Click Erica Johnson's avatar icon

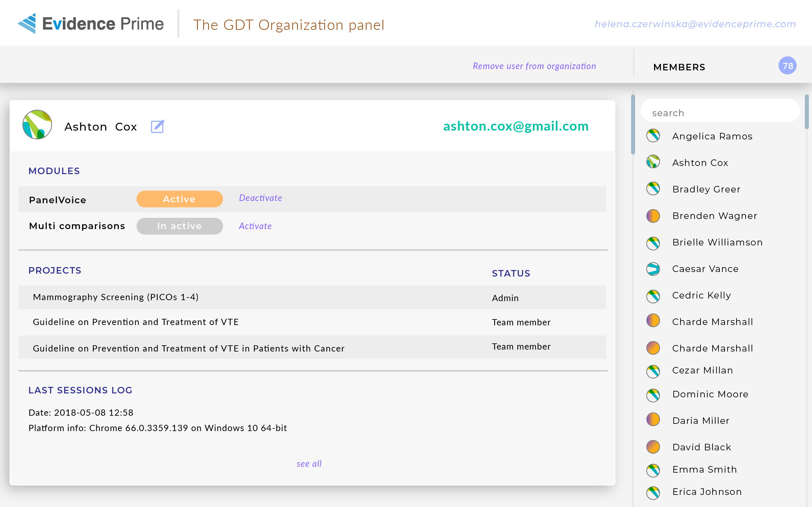(x=653, y=493)
